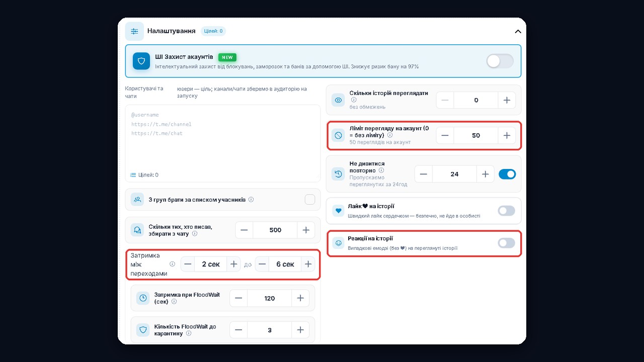Open info tooltip for Ліміт перегляду на акаунт
Image resolution: width=644 pixels, height=362 pixels.
point(390,135)
